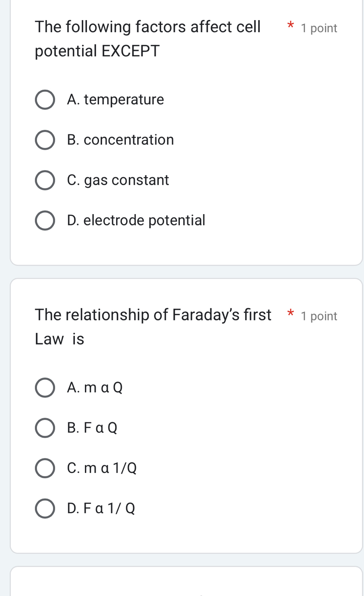Select answer C. m a 1/Q
The height and width of the screenshot is (596, 364).
point(45,468)
